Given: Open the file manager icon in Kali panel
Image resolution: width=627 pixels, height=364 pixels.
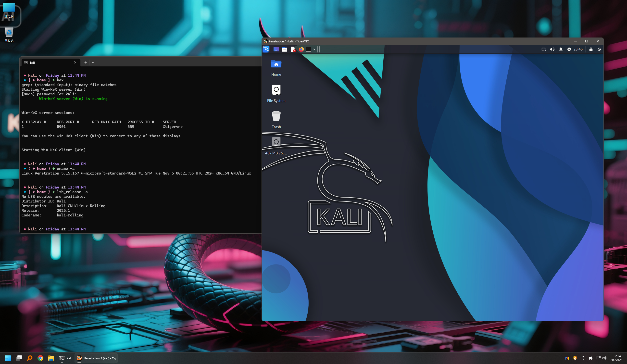Looking at the screenshot, I should tap(284, 49).
